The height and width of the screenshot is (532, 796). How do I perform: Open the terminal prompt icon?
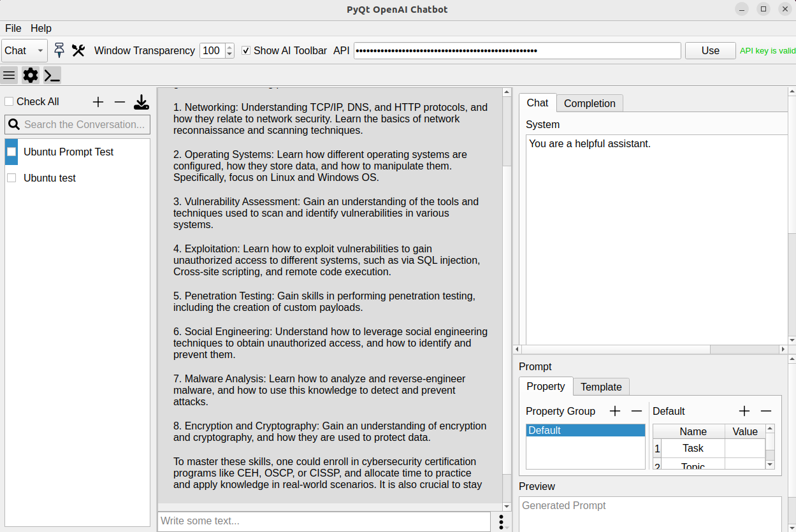(x=52, y=75)
